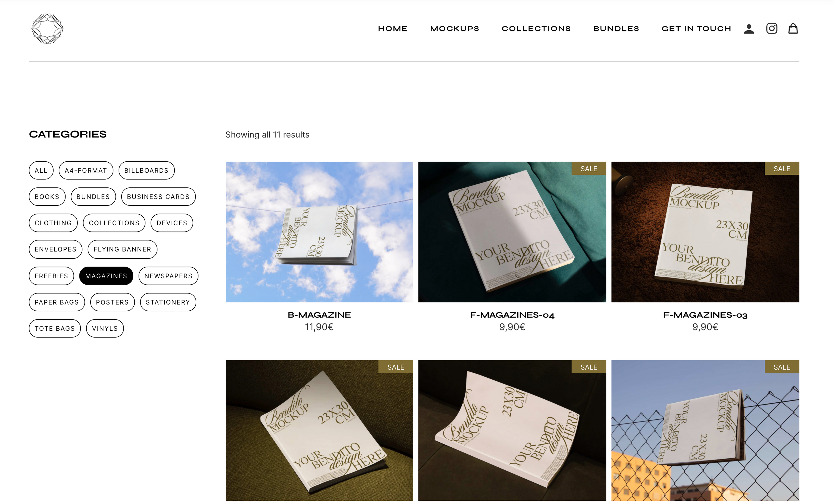This screenshot has height=504, width=833.
Task: Filter by Business Cards category
Action: 158,197
